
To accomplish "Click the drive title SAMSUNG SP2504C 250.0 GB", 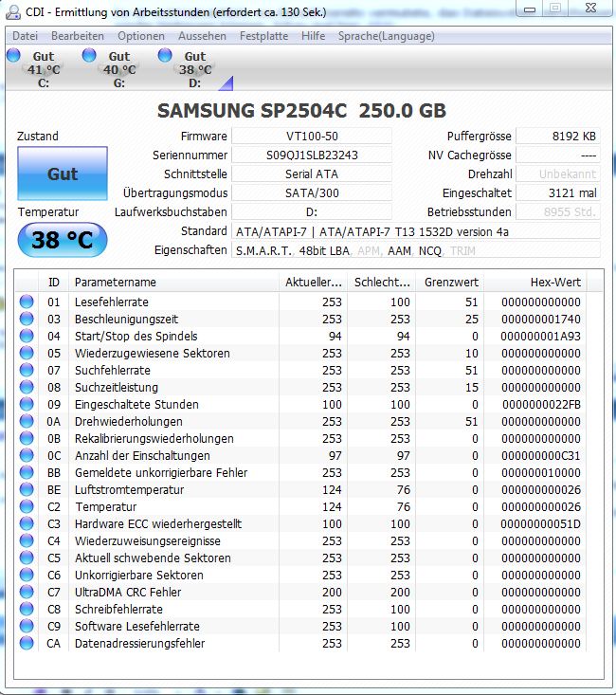I will [301, 111].
